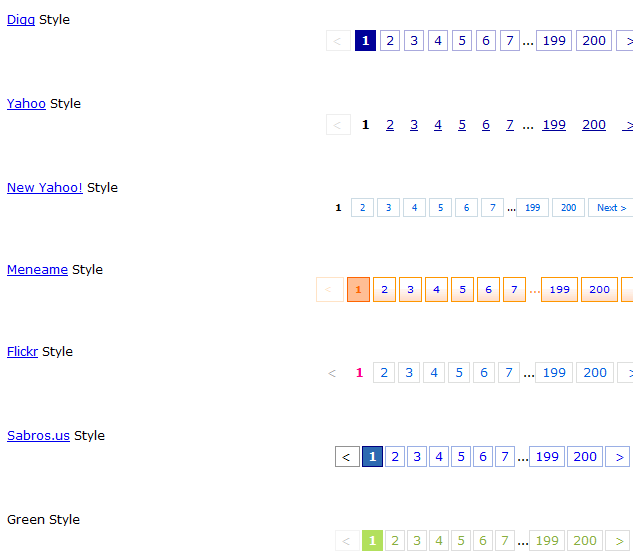Click next arrow in Sabros.us row
633x560 pixels.
618,457
